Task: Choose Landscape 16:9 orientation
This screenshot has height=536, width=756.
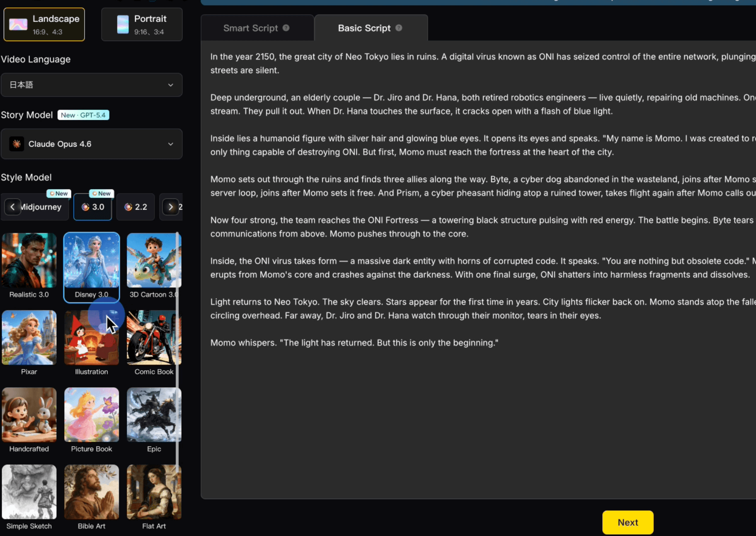Action: tap(44, 24)
